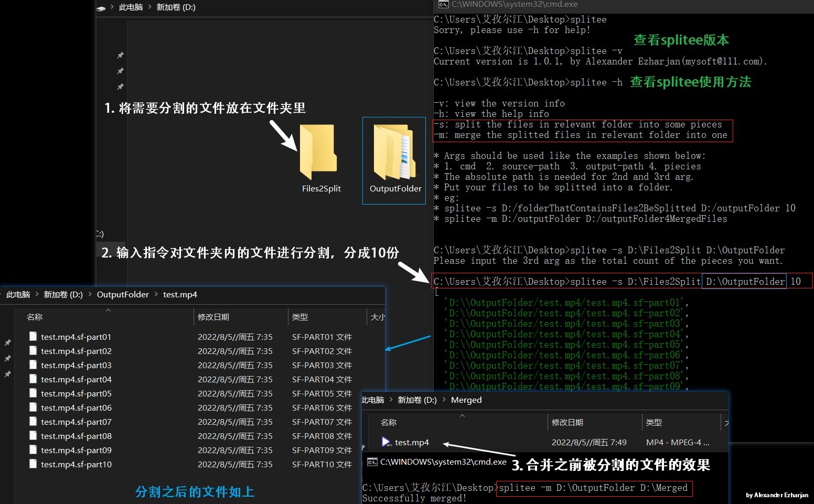Select test.mp4.sf-part09 file icon

33,450
